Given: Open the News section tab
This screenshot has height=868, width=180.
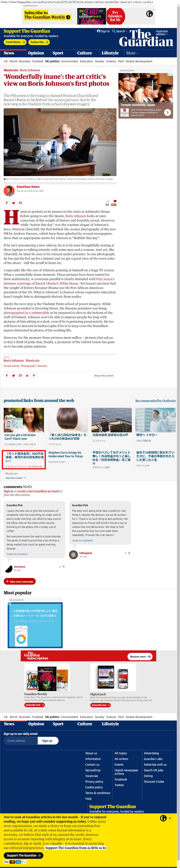Looking at the screenshot, I should coord(9,53).
